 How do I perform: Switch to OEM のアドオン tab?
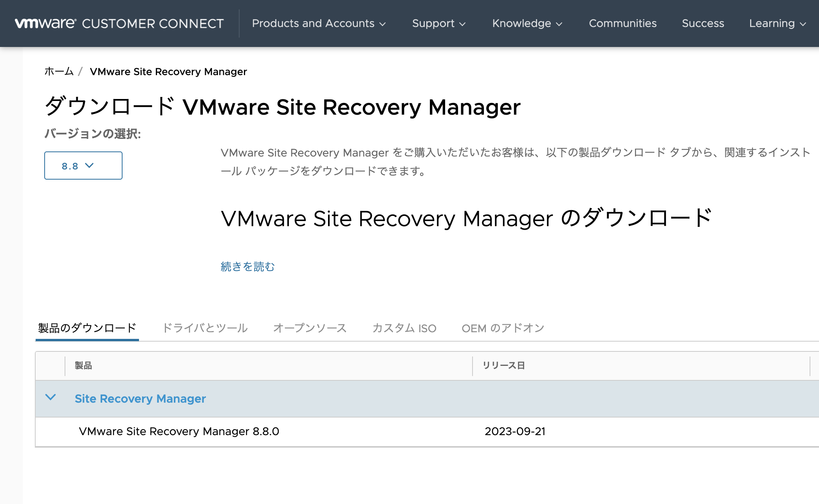coord(503,328)
